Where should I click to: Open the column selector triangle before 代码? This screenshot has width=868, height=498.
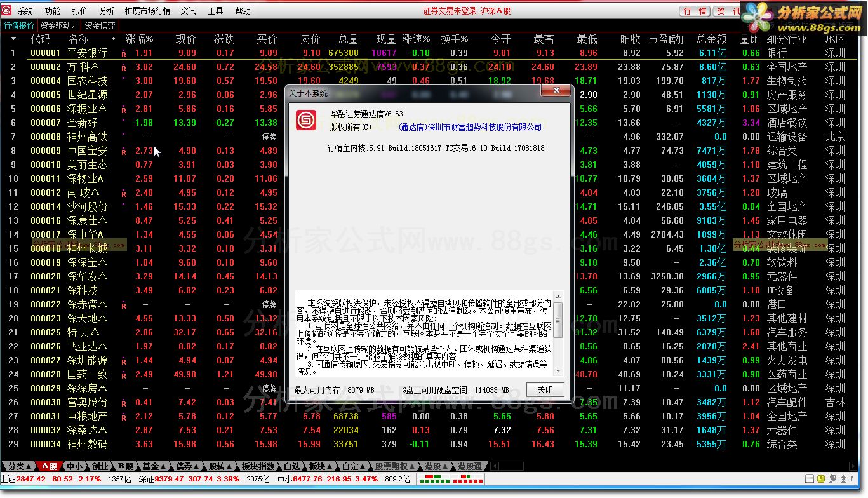(x=13, y=39)
